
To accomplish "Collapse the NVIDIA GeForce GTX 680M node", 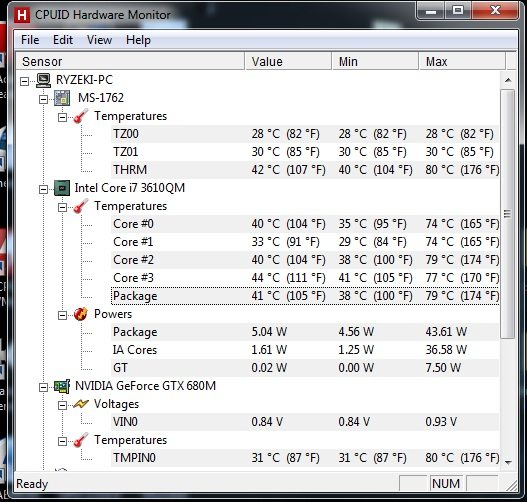I will [x=43, y=387].
